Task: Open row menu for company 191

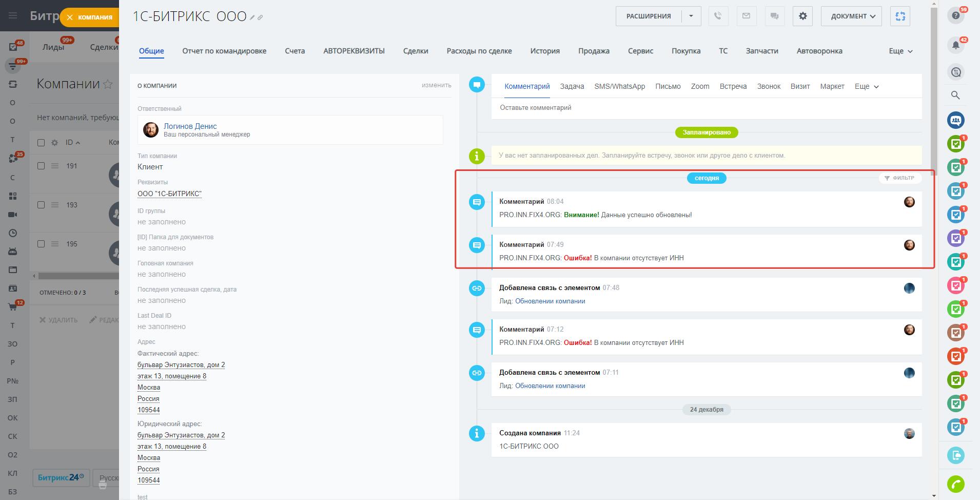Action: click(55, 166)
